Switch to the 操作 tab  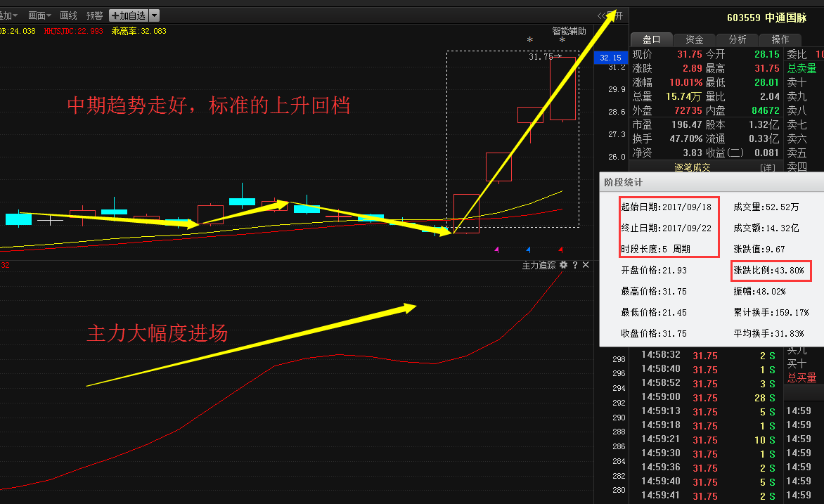(x=780, y=39)
